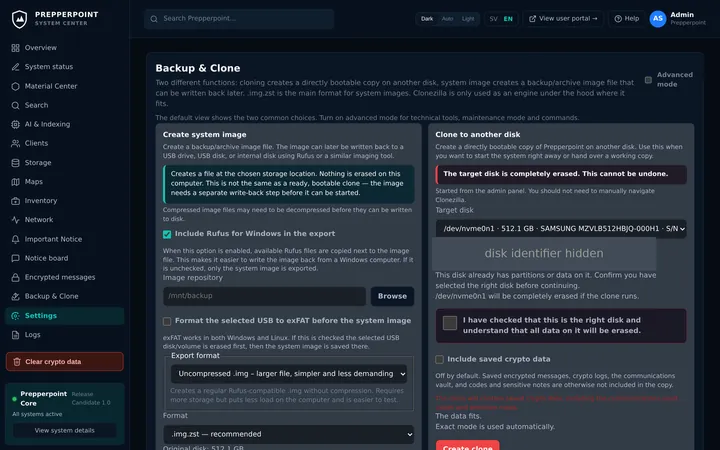
Task: Click the Inventory box icon
Action: 15,201
